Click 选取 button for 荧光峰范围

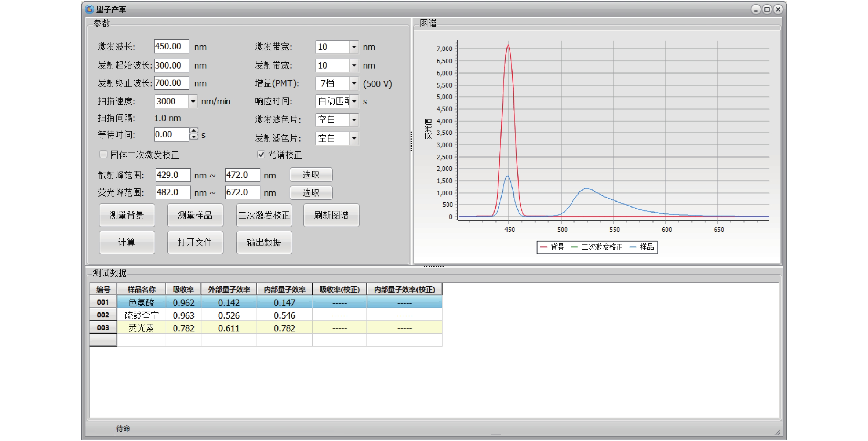pyautogui.click(x=311, y=192)
